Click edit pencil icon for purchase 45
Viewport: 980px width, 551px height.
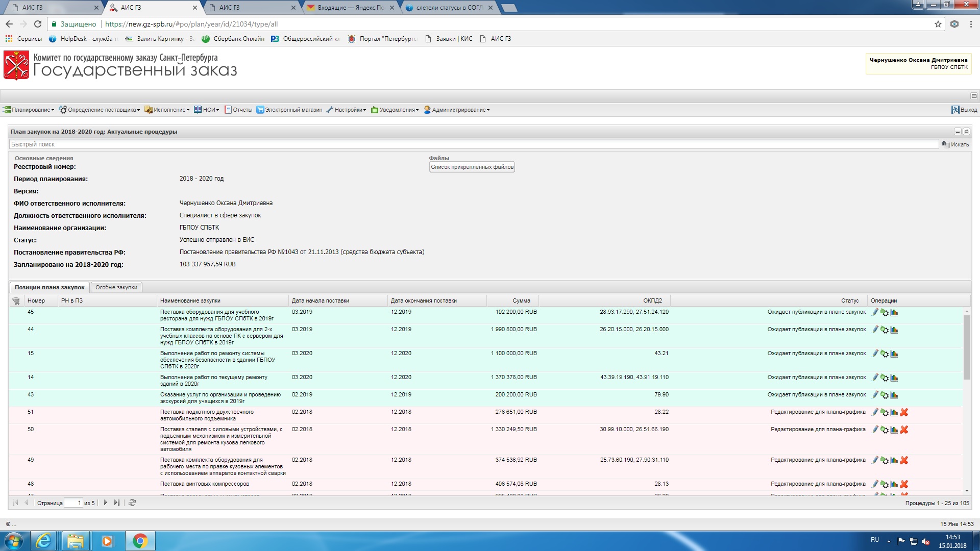[875, 312]
